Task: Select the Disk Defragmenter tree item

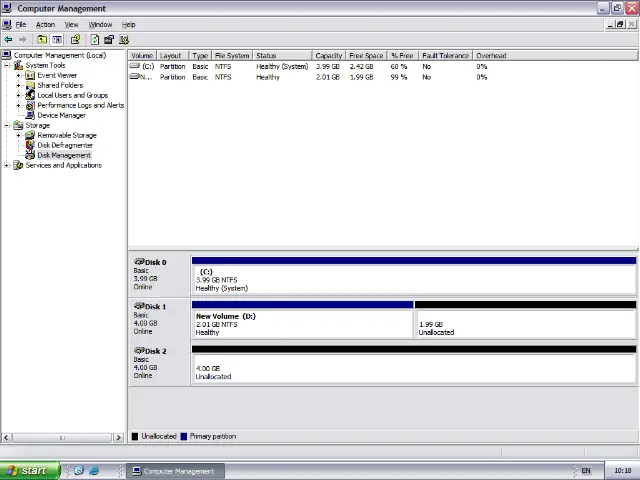Action: (65, 145)
